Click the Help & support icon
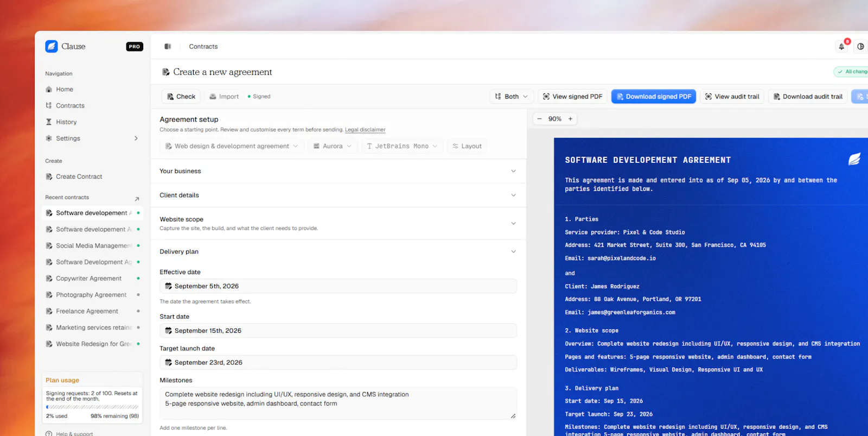868x436 pixels. click(x=49, y=434)
